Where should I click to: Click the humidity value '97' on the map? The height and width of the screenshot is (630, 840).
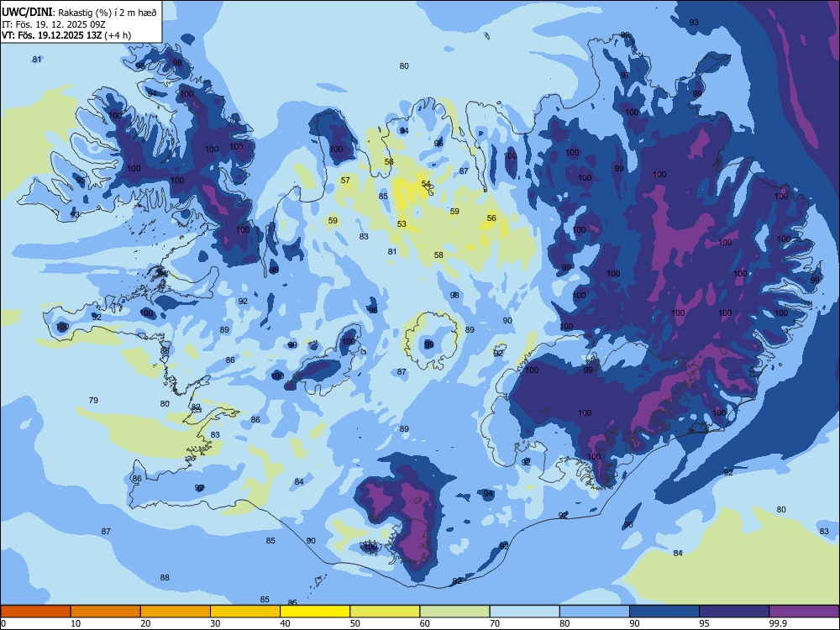(625, 76)
